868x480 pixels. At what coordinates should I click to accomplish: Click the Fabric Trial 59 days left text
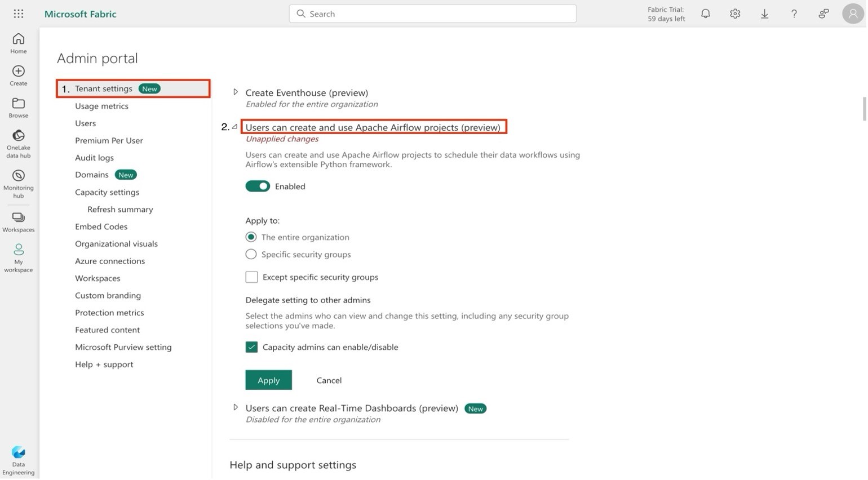click(667, 14)
